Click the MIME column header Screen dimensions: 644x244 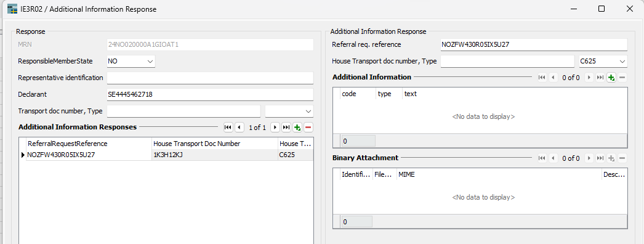(x=499, y=174)
